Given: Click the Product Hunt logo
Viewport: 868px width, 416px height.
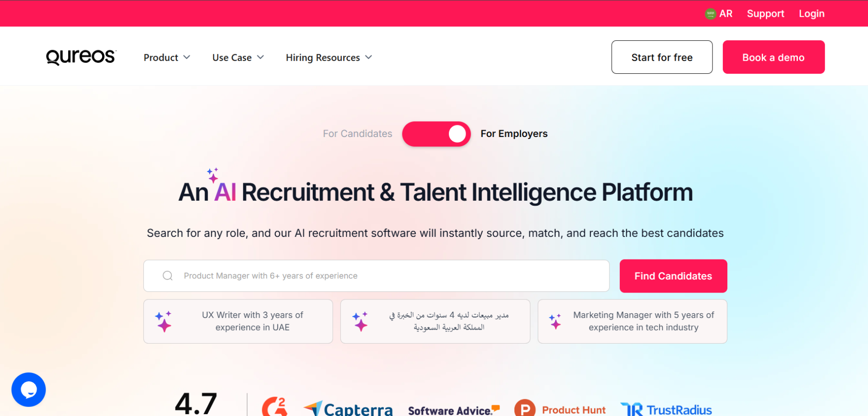Looking at the screenshot, I should pyautogui.click(x=560, y=409).
